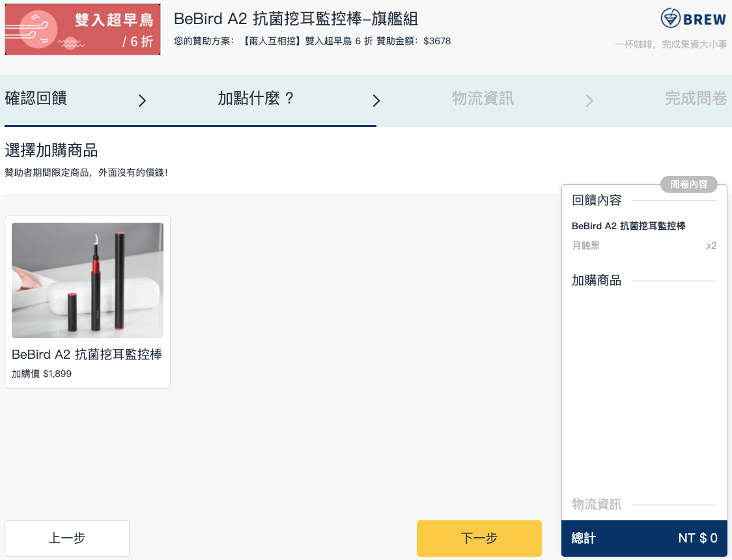Click the grey chevron after 物流資訊 step
This screenshot has width=732, height=560.
(589, 100)
